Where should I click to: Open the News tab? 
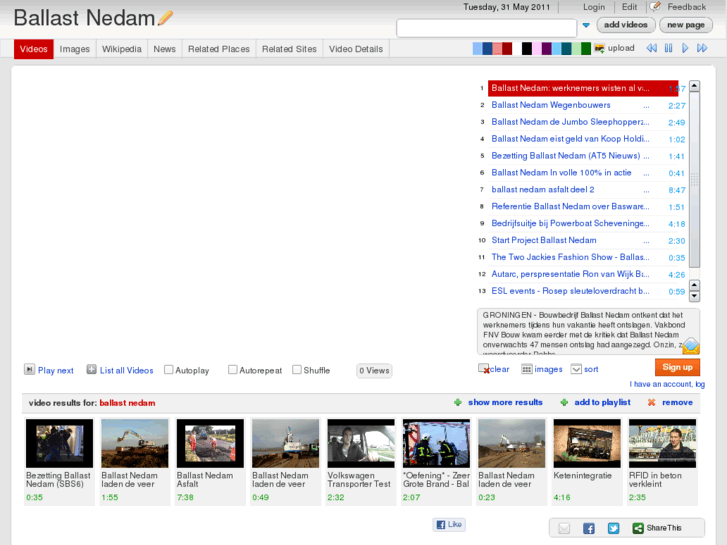click(x=165, y=49)
